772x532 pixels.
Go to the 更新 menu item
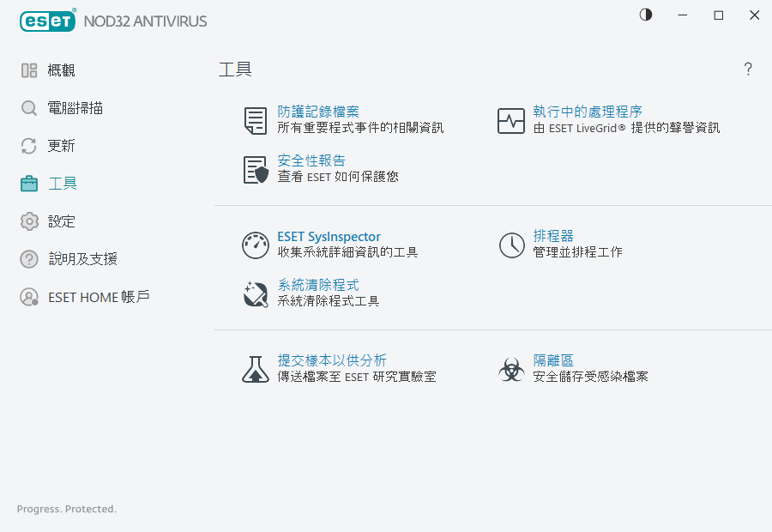61,146
